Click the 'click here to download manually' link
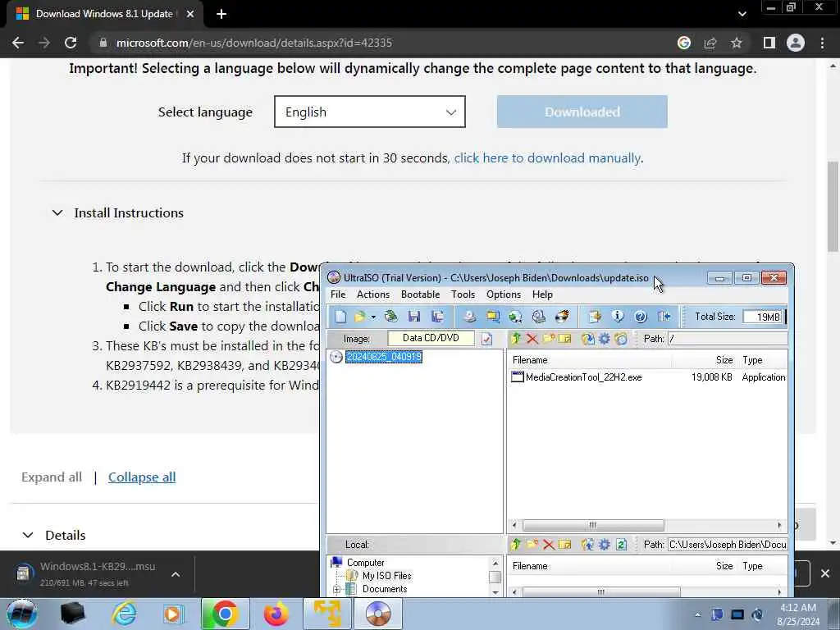 pos(547,158)
